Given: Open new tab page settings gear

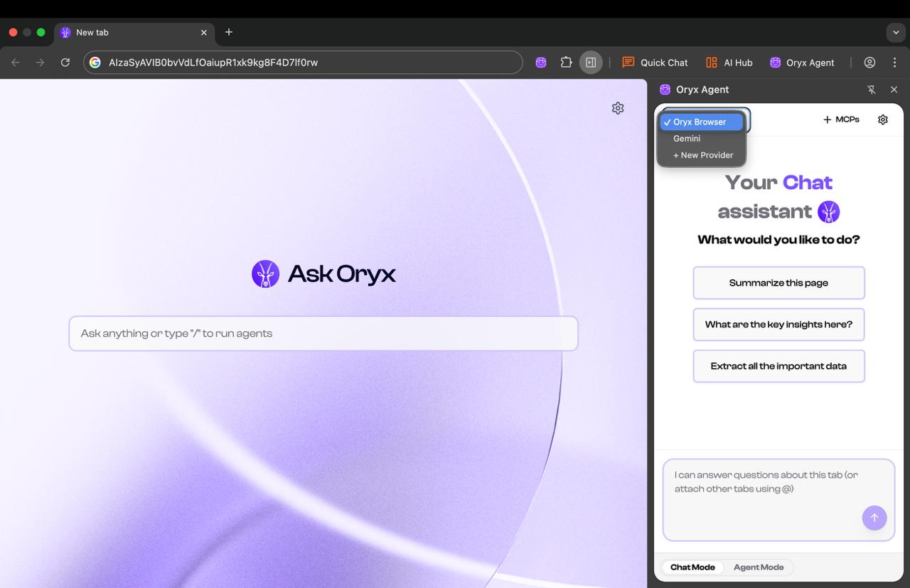Looking at the screenshot, I should (618, 108).
